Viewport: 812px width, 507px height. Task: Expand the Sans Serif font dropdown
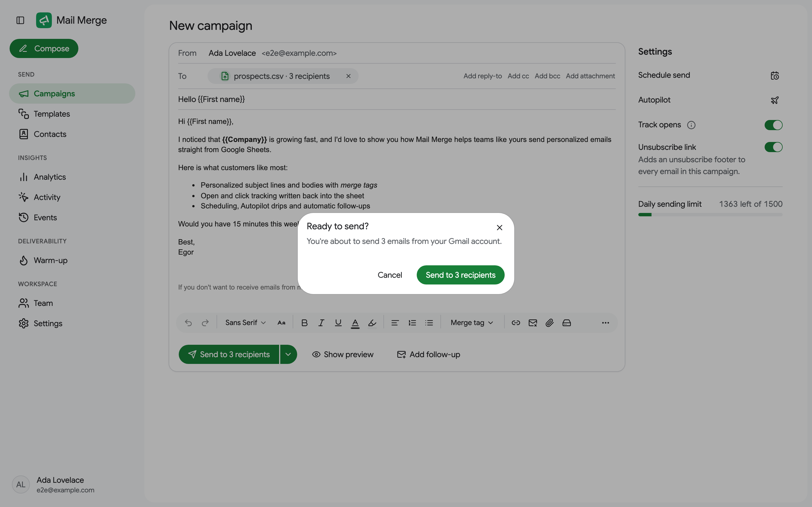[245, 323]
